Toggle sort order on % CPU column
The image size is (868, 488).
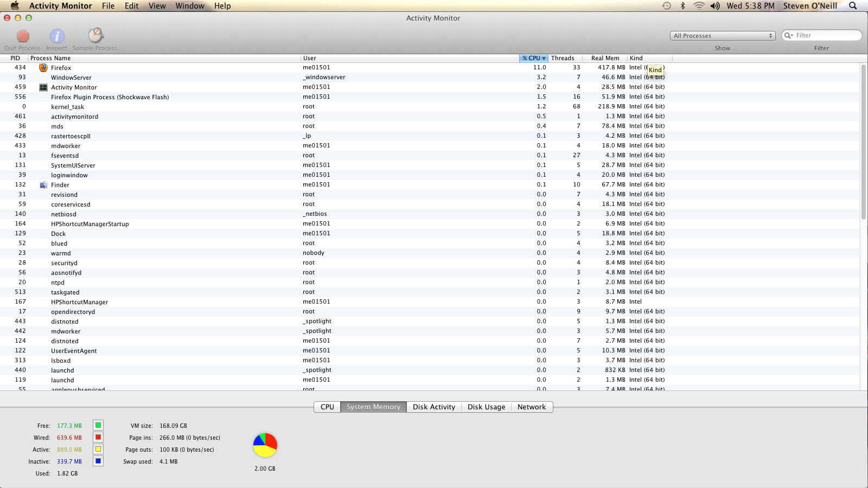click(x=534, y=58)
